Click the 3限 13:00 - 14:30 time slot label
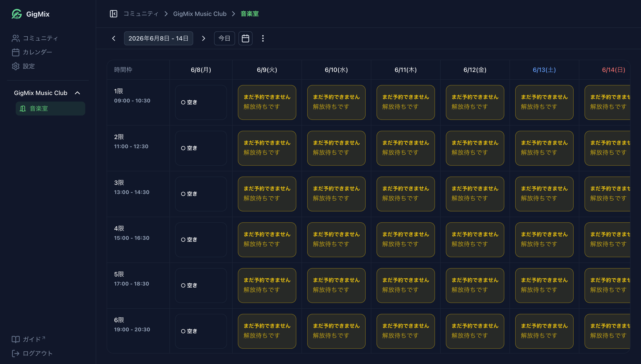This screenshot has height=364, width=641. [x=132, y=187]
